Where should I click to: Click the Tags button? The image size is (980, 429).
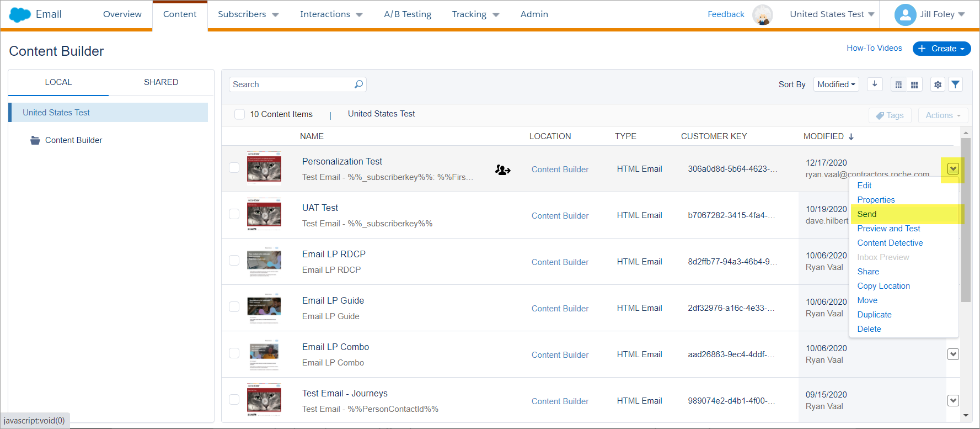pyautogui.click(x=890, y=115)
